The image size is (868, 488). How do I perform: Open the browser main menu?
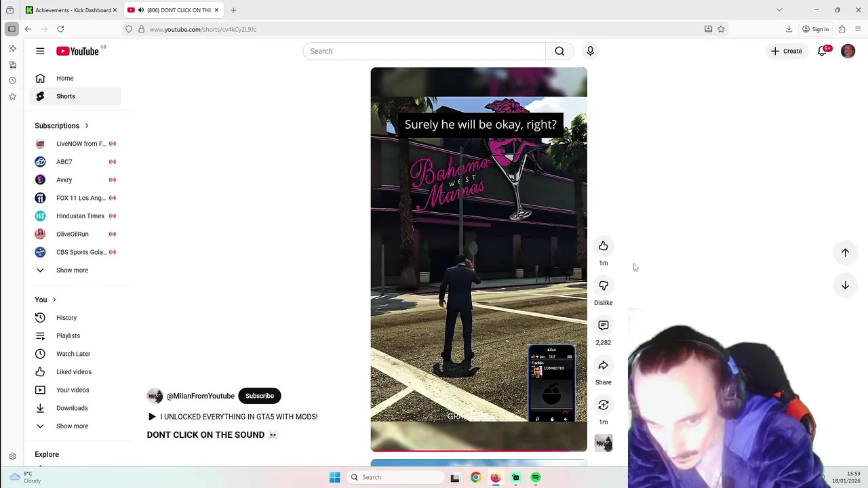pyautogui.click(x=858, y=29)
